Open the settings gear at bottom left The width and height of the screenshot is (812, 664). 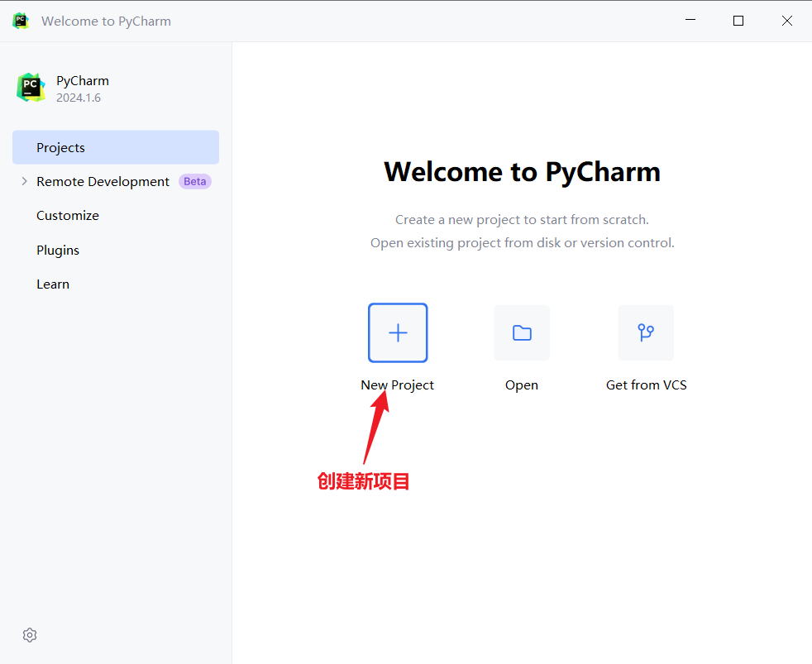(30, 635)
